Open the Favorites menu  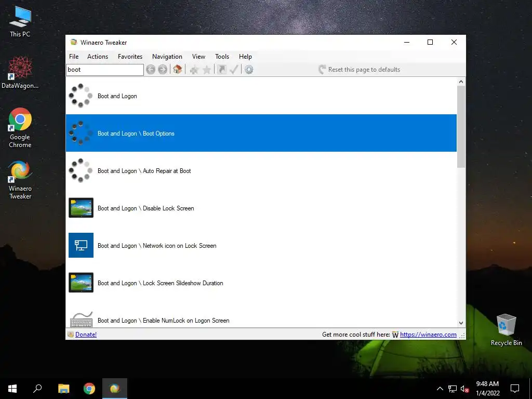tap(130, 57)
